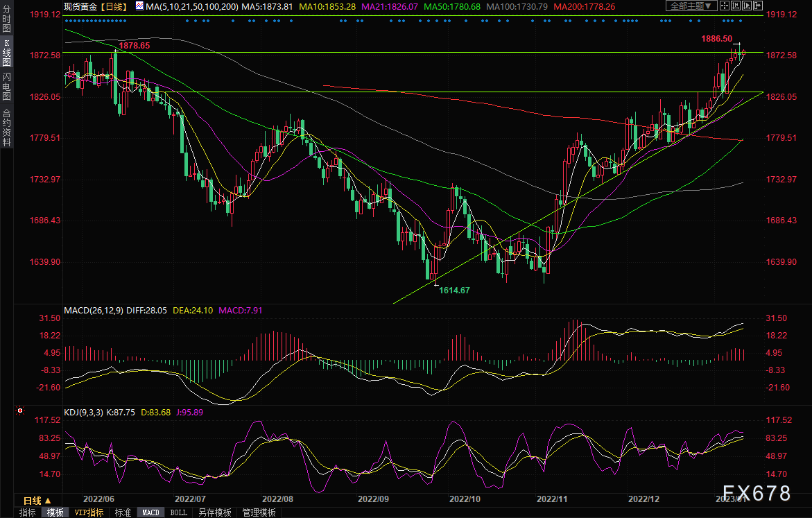Click the 管理模板 button
This screenshot has width=812, height=518.
(258, 512)
